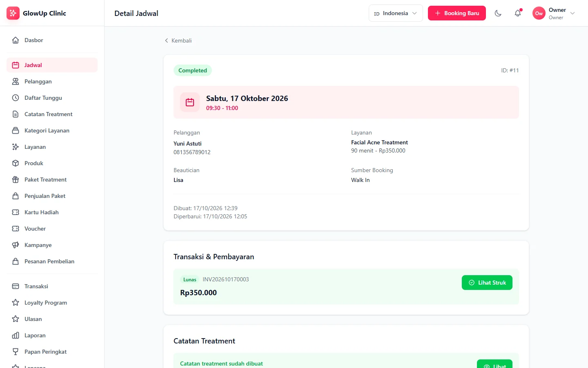Image resolution: width=588 pixels, height=368 pixels.
Task: Click the Sabtu, 17 Oktober 2026 date heading
Action: pos(247,99)
